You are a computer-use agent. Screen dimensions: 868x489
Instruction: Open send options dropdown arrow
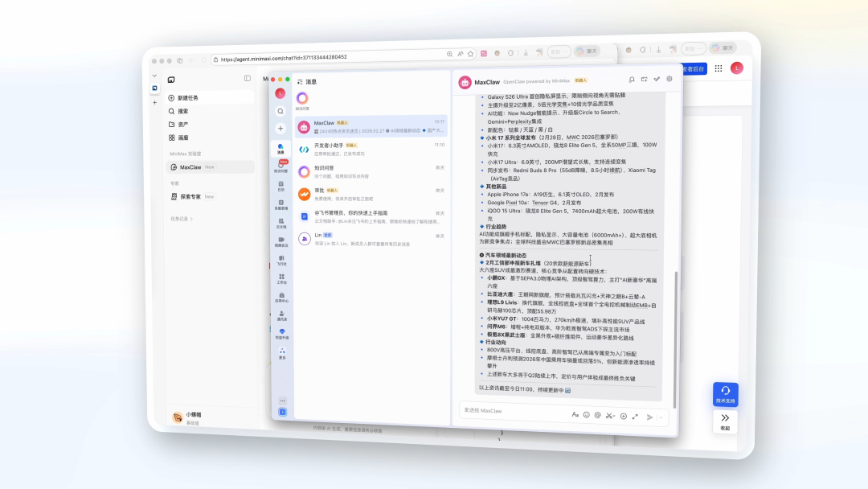(x=661, y=417)
